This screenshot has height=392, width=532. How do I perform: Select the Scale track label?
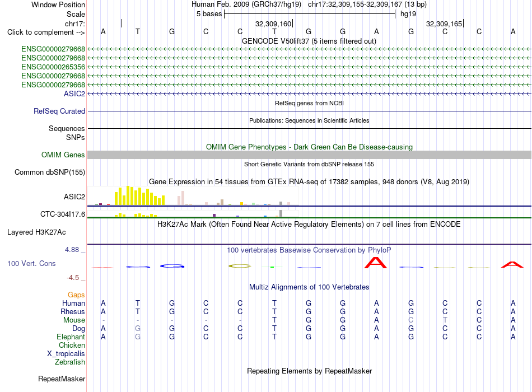point(76,14)
